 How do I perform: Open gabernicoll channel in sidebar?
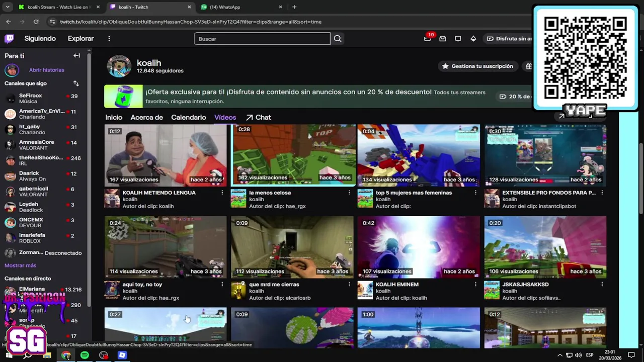44,192
